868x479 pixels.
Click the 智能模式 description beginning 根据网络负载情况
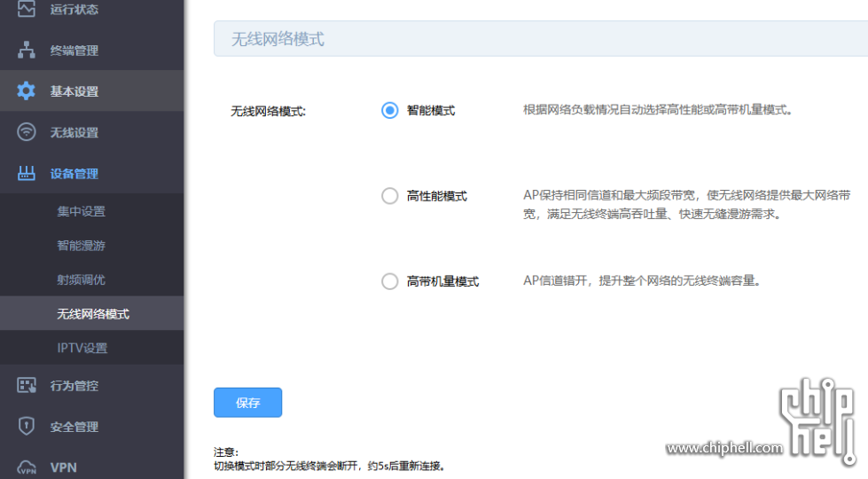658,110
